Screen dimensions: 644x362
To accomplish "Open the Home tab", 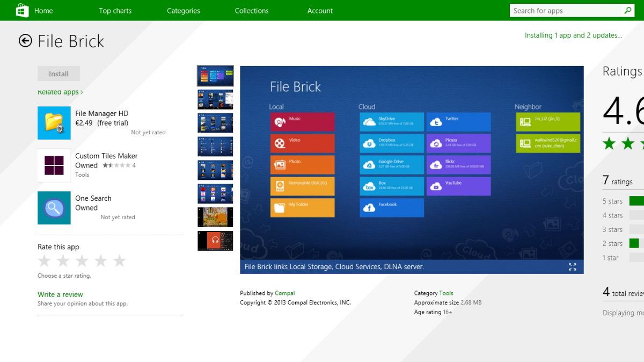I will (43, 11).
